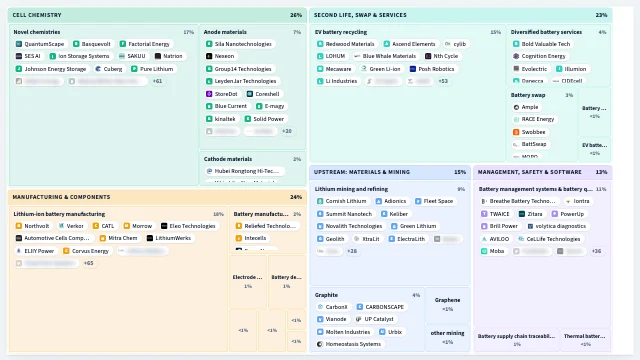This screenshot has width=640, height=360.
Task: Expand +53 more EV battery recycling companies
Action: [x=443, y=81]
